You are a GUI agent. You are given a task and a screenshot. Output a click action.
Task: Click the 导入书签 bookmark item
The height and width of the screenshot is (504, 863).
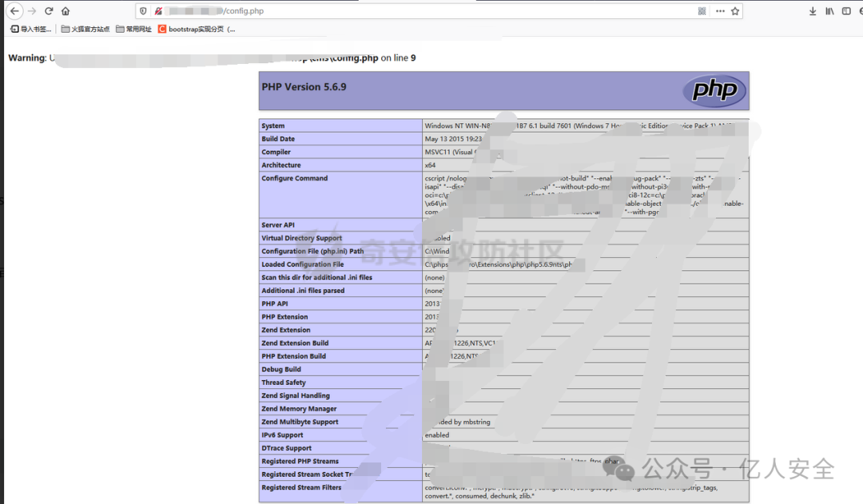[x=30, y=30]
